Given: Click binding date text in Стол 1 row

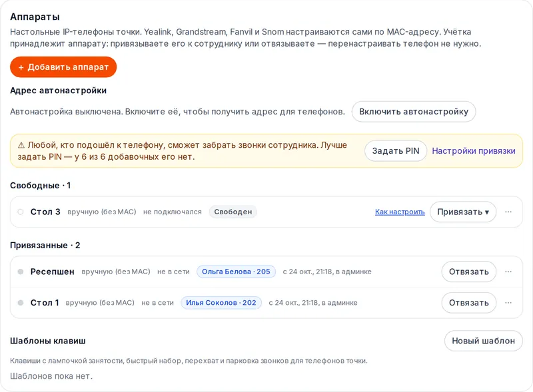Looking at the screenshot, I should [313, 303].
